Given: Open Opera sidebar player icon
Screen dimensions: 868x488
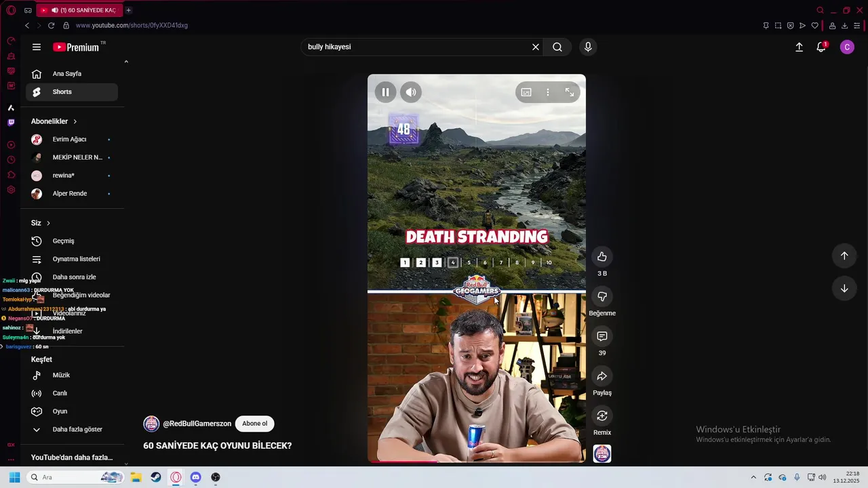Looking at the screenshot, I should click(x=11, y=145).
